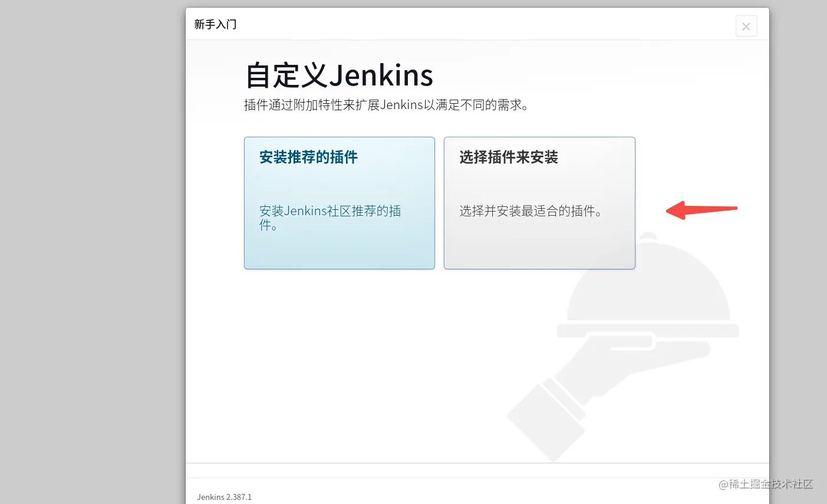Screen dimensions: 827x504
Task: Click the 插件通过附加特性来扩展Jenkins description text
Action: click(387, 105)
